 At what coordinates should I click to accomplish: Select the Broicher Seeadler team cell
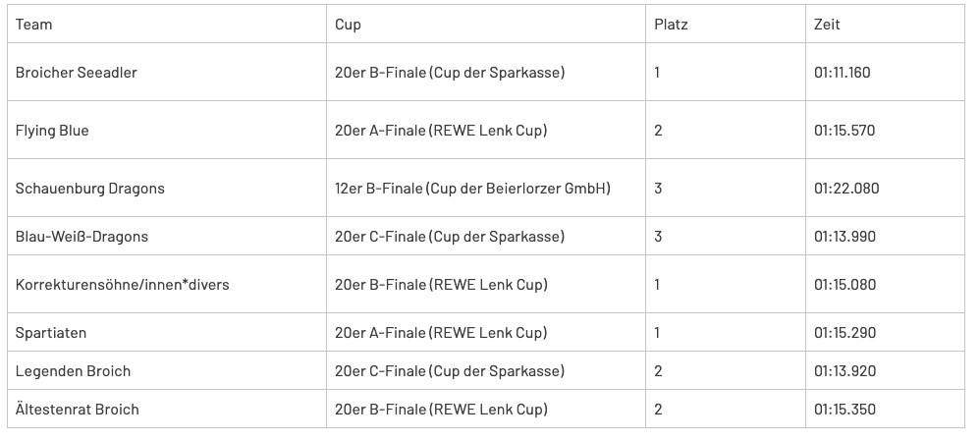click(77, 73)
